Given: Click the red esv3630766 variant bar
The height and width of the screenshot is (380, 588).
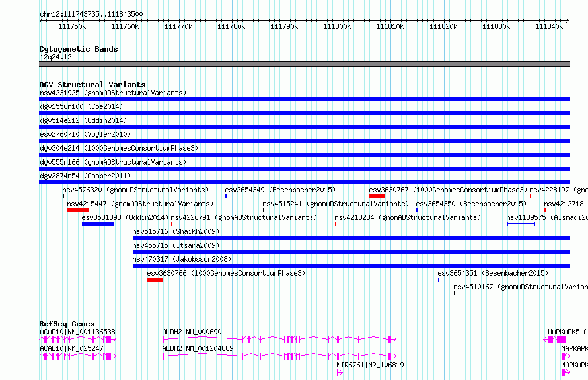Looking at the screenshot, I should 155,280.
